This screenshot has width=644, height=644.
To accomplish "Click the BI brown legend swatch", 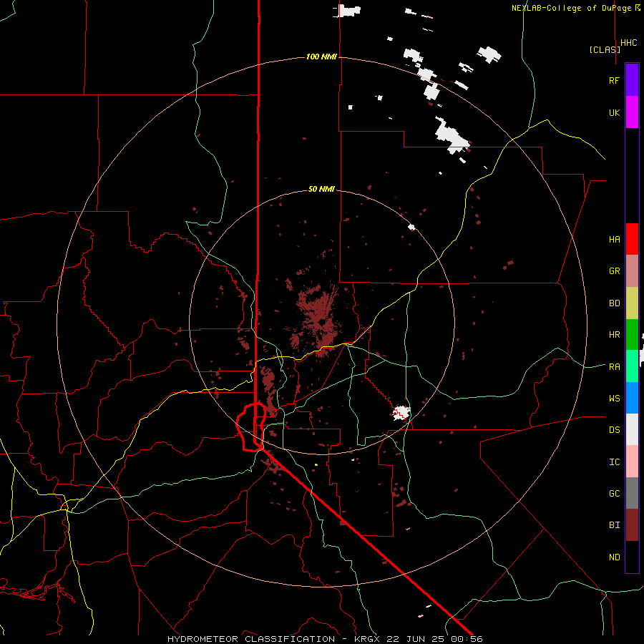I will (x=632, y=525).
